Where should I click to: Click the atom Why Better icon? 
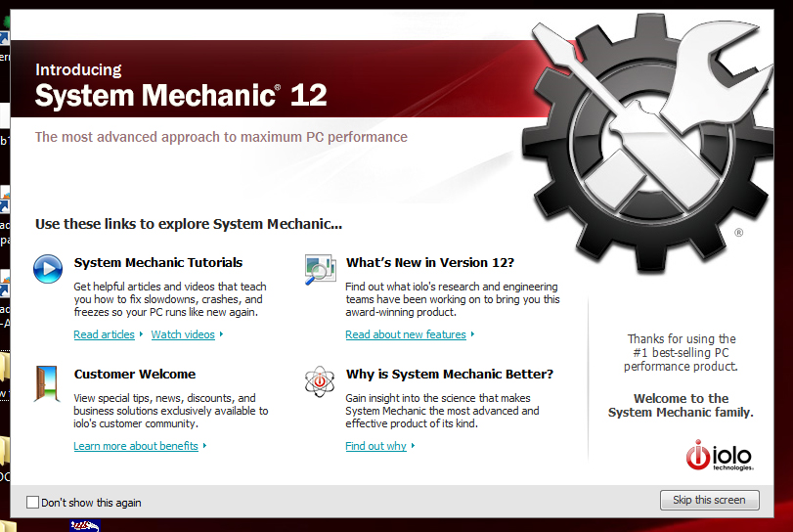[320, 381]
